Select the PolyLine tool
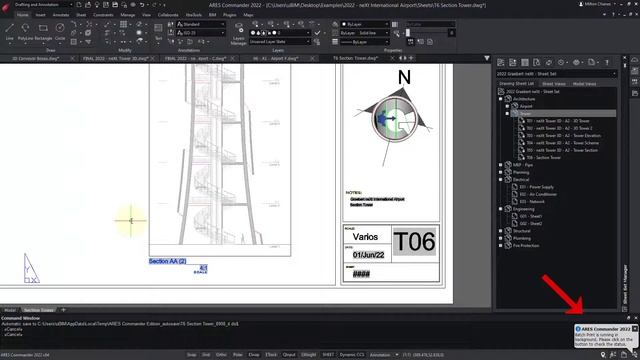The height and width of the screenshot is (360, 640). (25, 31)
